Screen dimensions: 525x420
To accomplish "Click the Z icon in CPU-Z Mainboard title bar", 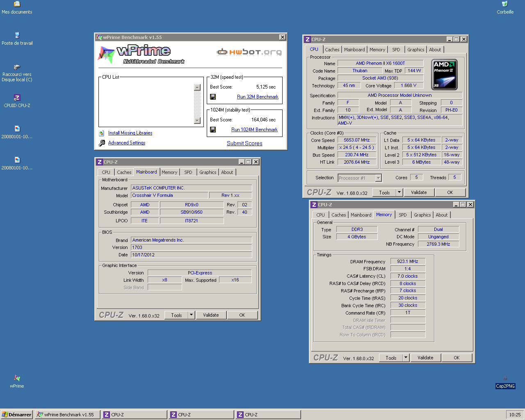I will point(99,162).
